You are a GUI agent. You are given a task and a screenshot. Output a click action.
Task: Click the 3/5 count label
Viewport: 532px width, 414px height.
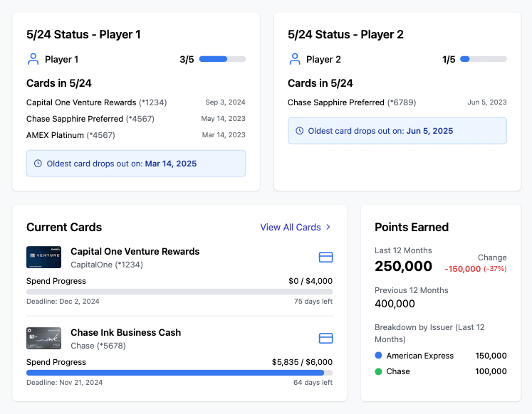coord(187,59)
